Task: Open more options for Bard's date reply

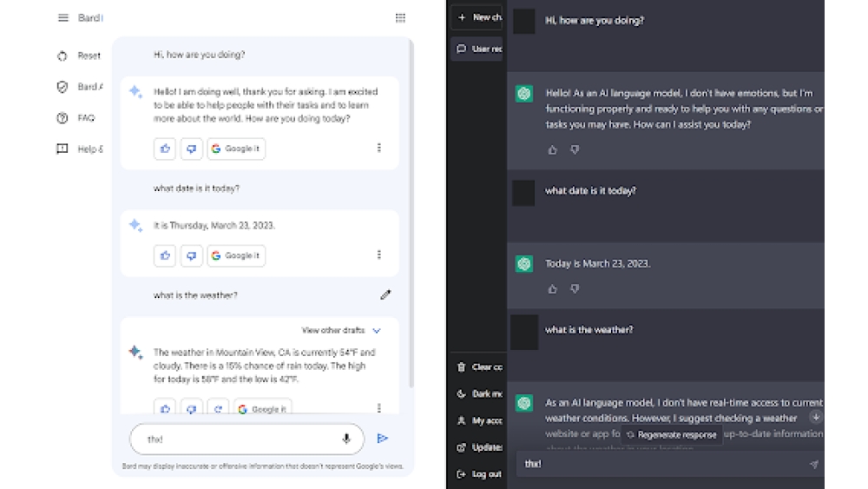Action: click(379, 254)
